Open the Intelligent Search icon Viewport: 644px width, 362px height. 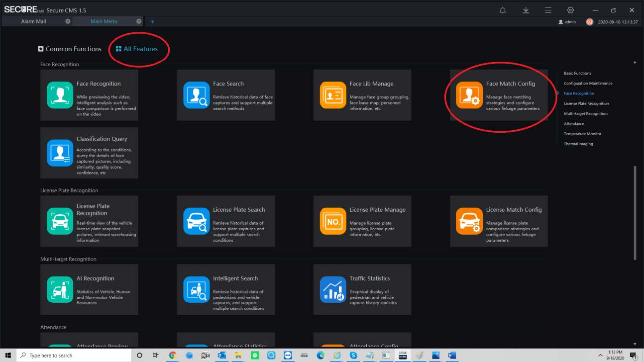pos(197,289)
